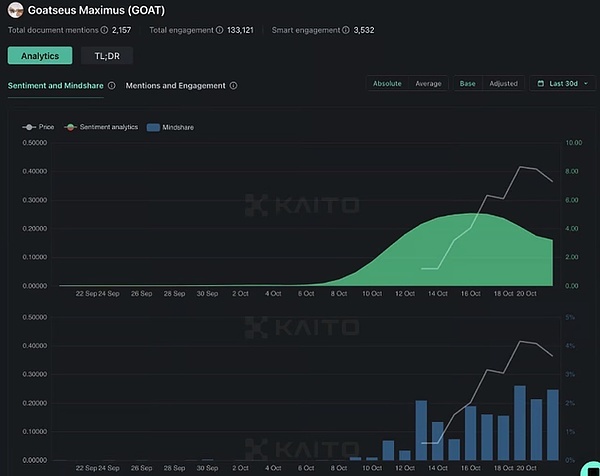Click calendar icon in date range selector
The width and height of the screenshot is (600, 476).
(x=544, y=84)
